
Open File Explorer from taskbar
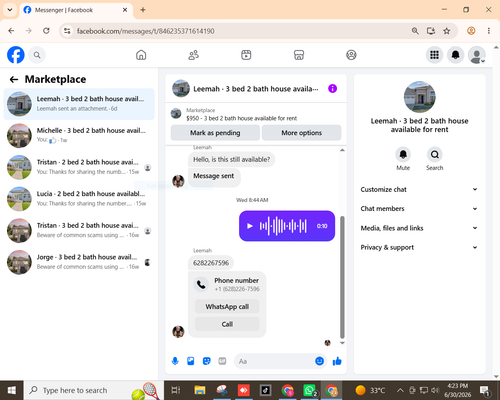pyautogui.click(x=200, y=390)
